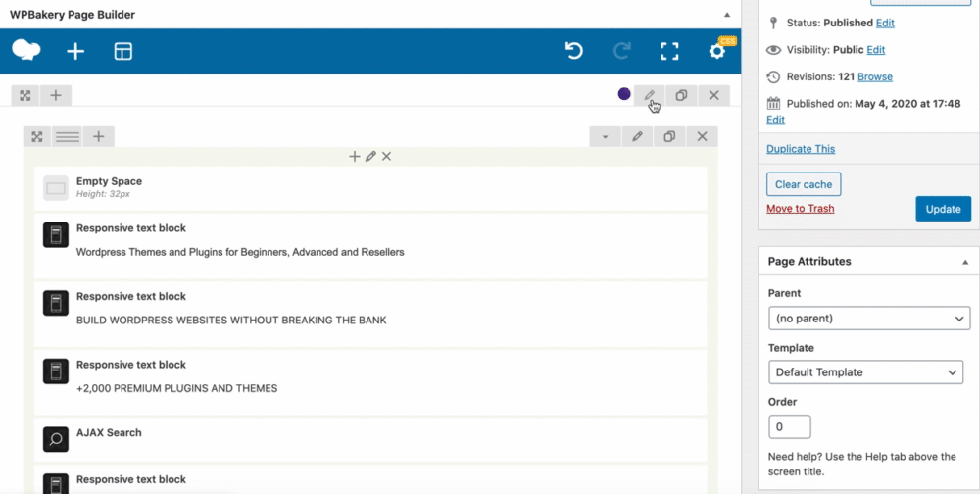Click the WPBakery cloud logo icon
Image resolution: width=980 pixels, height=494 pixels.
[x=26, y=50]
